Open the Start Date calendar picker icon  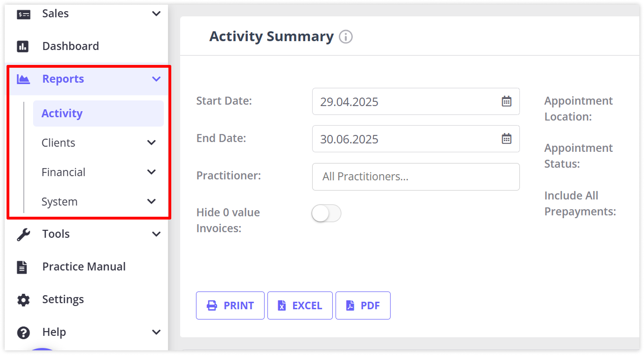tap(506, 101)
